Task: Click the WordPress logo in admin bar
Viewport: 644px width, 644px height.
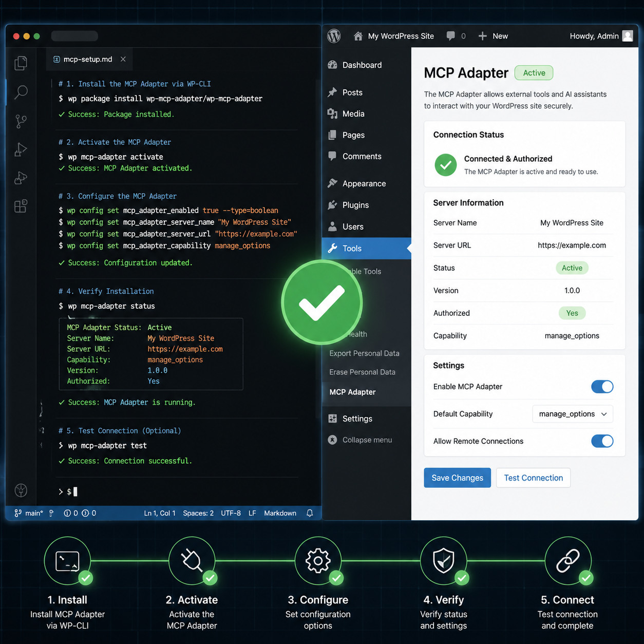Action: click(334, 36)
